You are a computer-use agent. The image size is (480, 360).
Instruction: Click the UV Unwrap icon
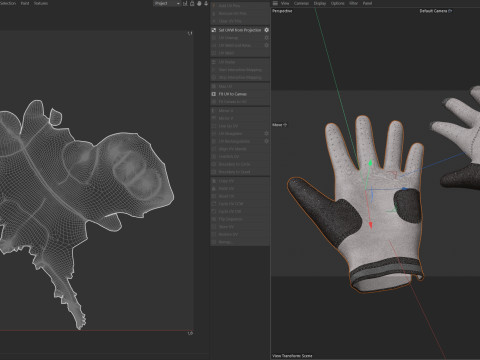214,38
